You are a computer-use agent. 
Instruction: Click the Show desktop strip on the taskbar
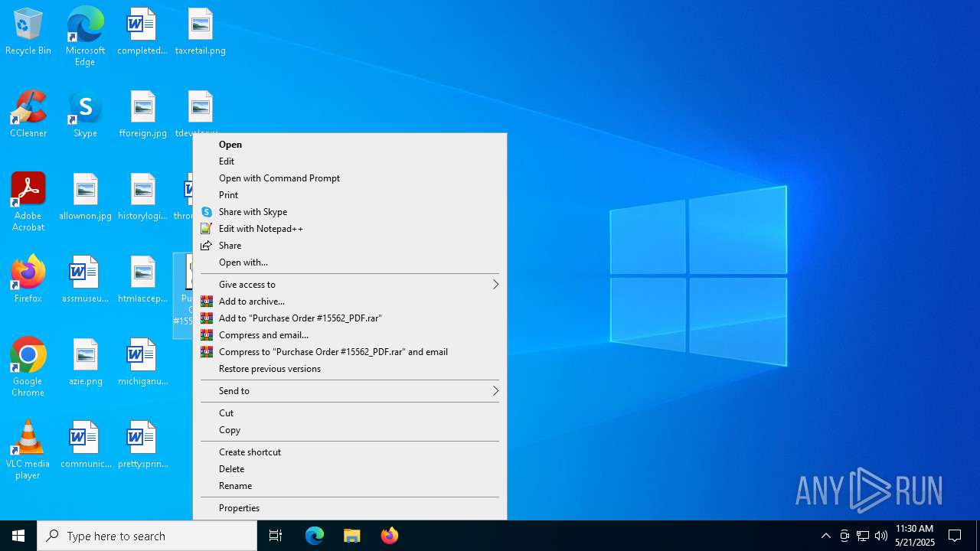point(978,536)
